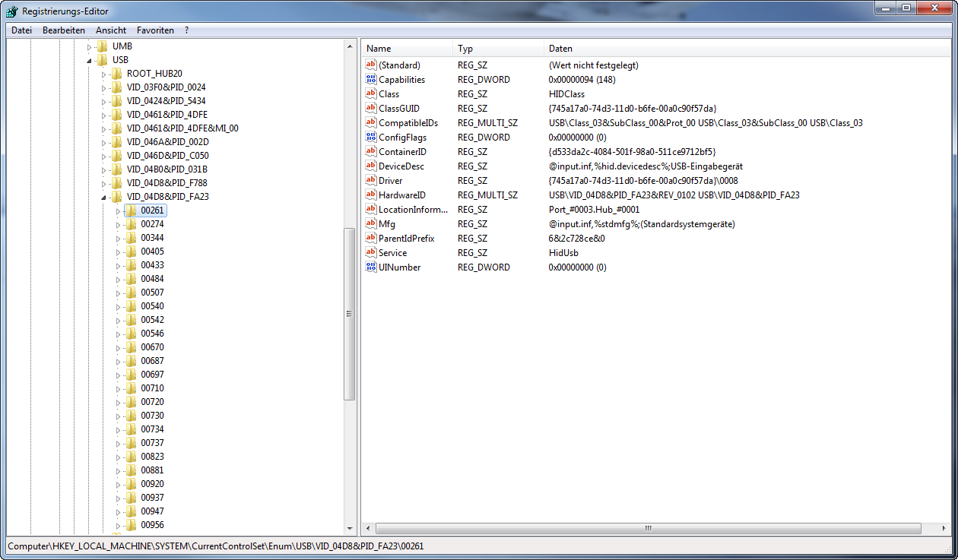Image resolution: width=958 pixels, height=560 pixels.
Task: Click folder icon of subkey 00274
Action: click(131, 224)
